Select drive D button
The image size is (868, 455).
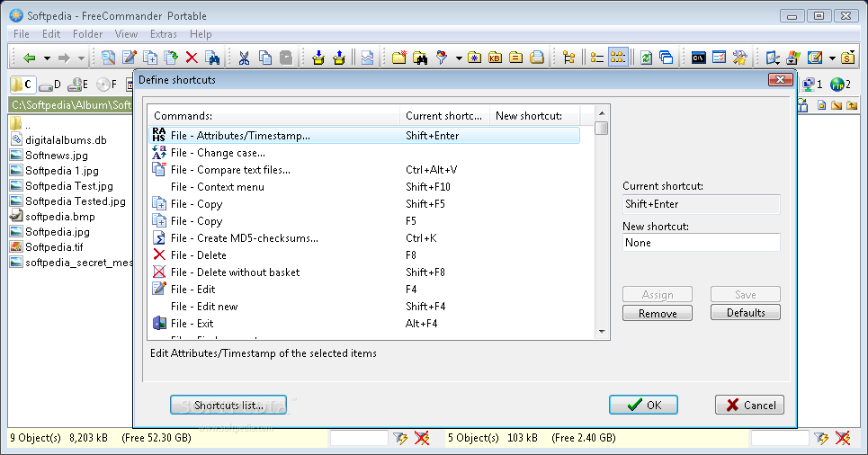coord(49,85)
